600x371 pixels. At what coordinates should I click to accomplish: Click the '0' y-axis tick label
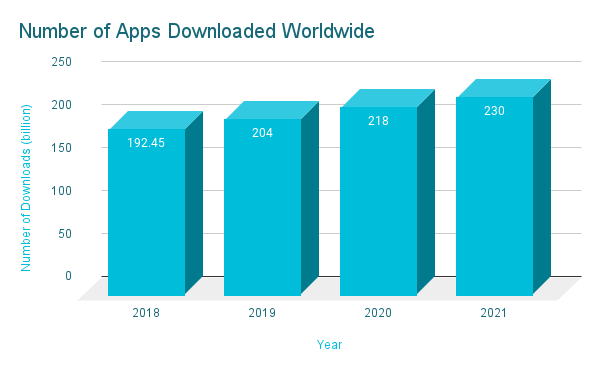coord(68,276)
